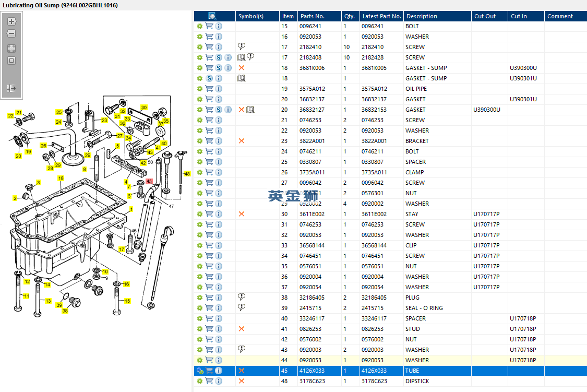Show info for the 0330807 SPACER row
This screenshot has width=587, height=392.
coord(219,162)
